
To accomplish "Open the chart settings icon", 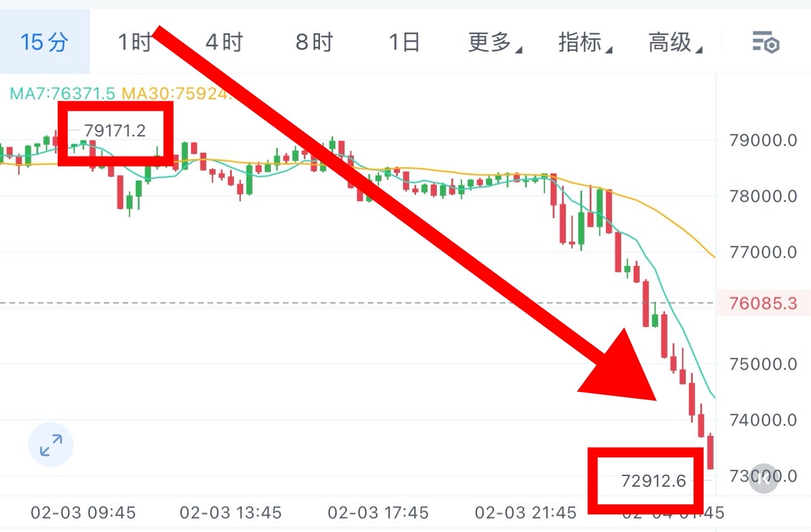I will [766, 43].
